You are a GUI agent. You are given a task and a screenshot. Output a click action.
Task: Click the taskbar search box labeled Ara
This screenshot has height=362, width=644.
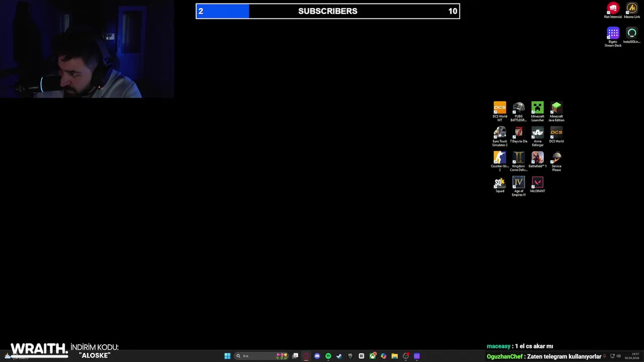pyautogui.click(x=261, y=356)
